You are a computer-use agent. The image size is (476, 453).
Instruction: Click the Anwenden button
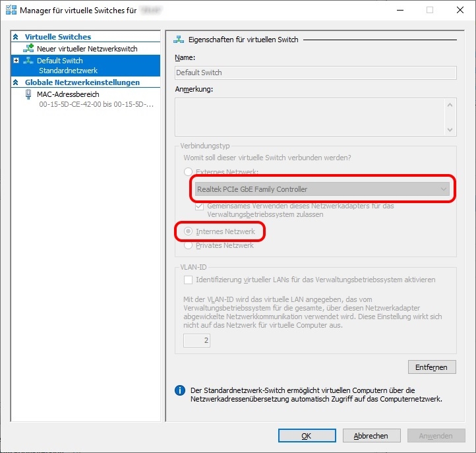pos(436,436)
